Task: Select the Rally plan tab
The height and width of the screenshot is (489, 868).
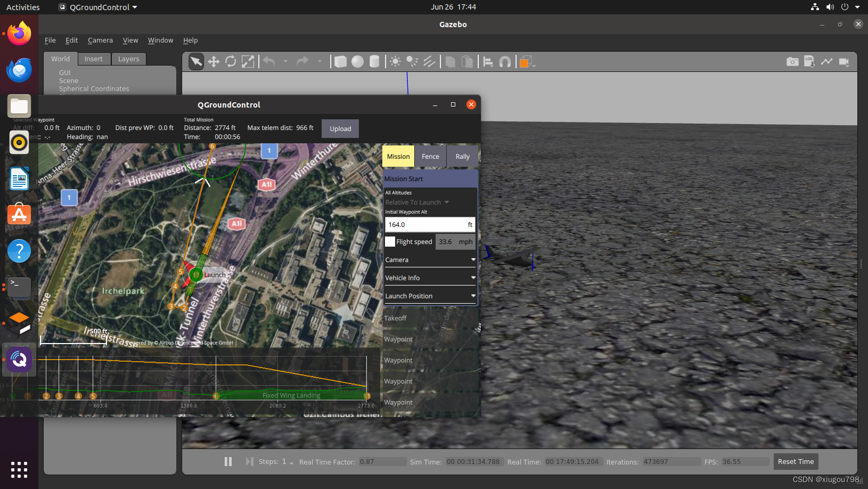Action: click(x=463, y=157)
